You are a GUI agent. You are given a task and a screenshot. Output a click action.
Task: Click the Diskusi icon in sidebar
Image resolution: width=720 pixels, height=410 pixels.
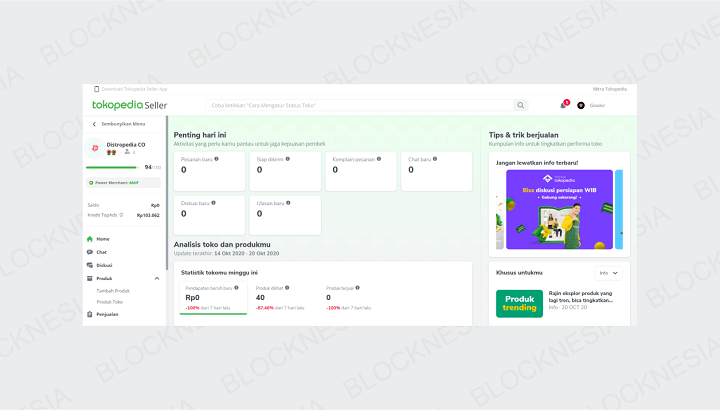[90, 265]
